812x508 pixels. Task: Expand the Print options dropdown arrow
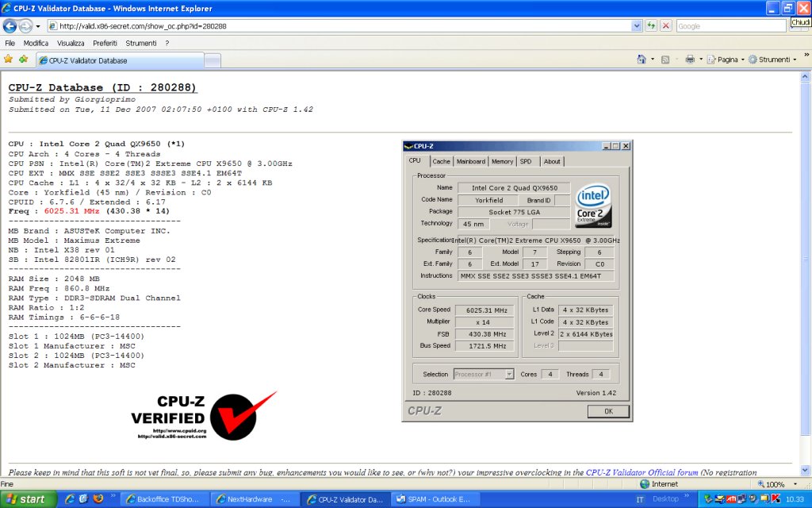coord(701,60)
